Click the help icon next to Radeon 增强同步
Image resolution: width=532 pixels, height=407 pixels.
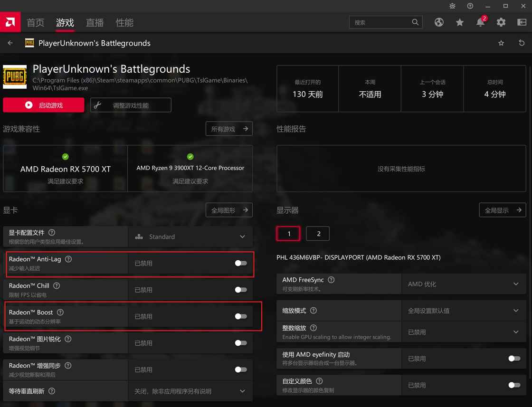coord(68,366)
